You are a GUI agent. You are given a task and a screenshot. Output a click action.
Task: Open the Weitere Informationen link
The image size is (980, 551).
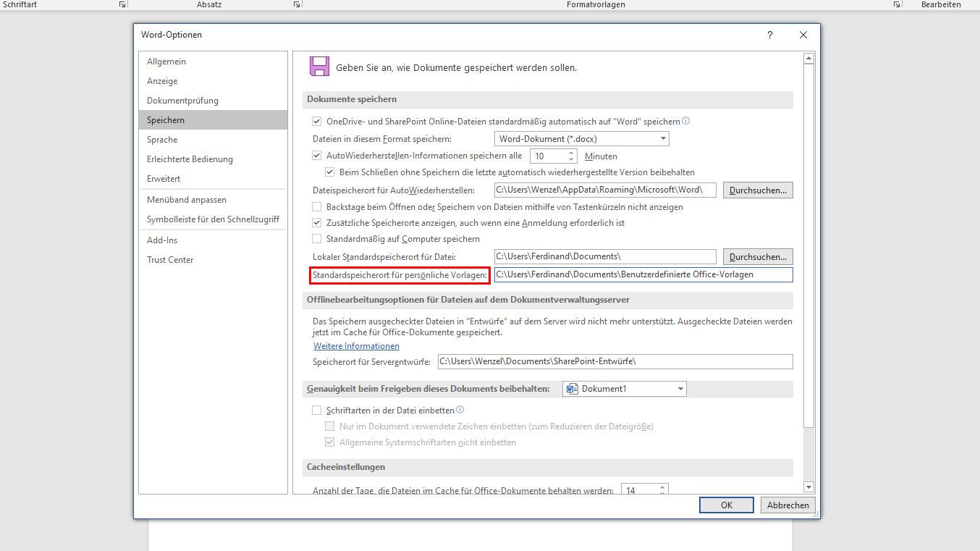356,346
